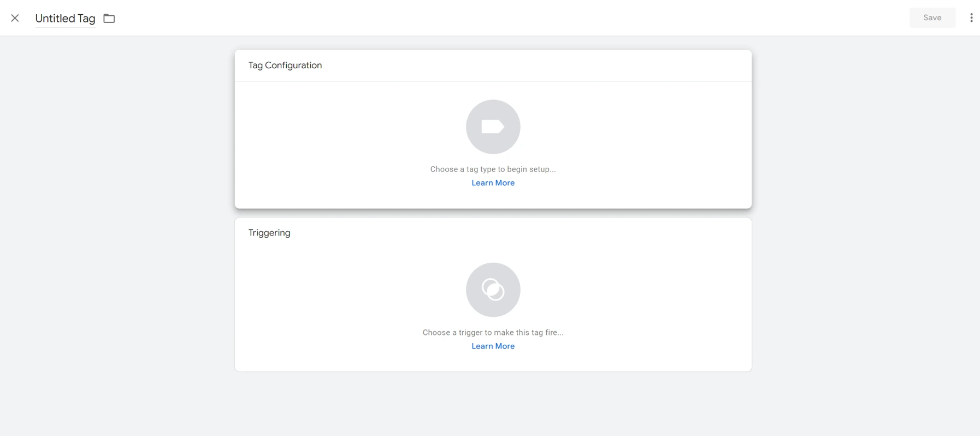Click the overlapping rings glyph in Triggering
The height and width of the screenshot is (436, 980).
pos(493,290)
